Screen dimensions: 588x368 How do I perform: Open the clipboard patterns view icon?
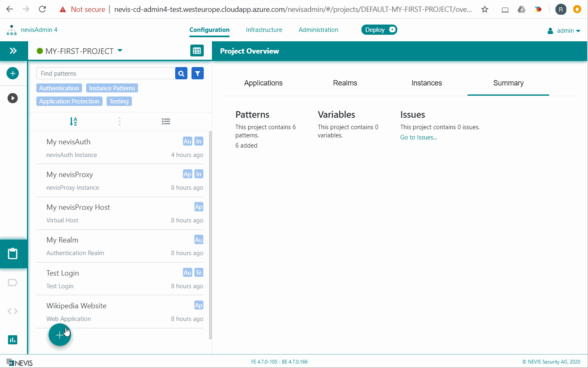point(13,254)
